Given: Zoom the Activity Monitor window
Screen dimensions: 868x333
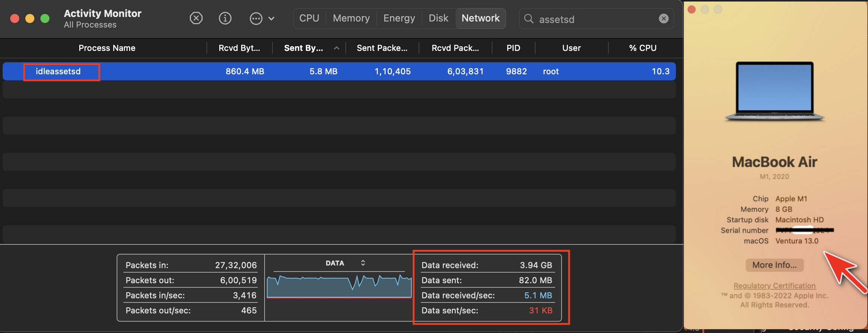Looking at the screenshot, I should (x=45, y=18).
